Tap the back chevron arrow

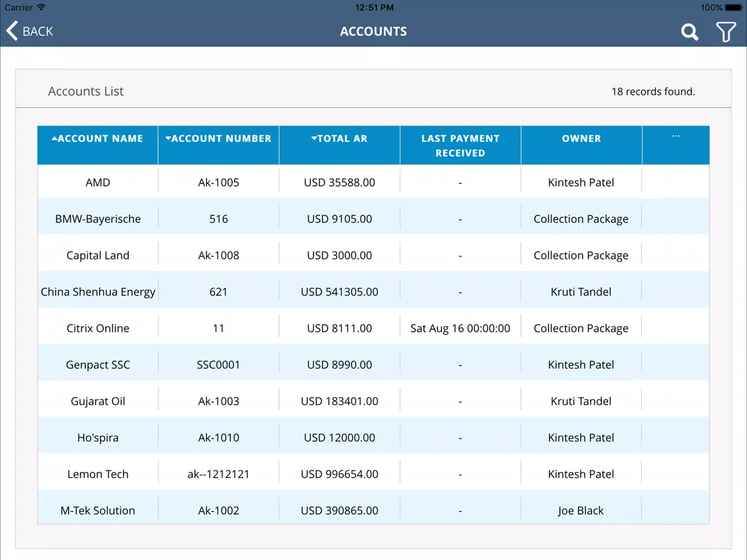point(12,31)
